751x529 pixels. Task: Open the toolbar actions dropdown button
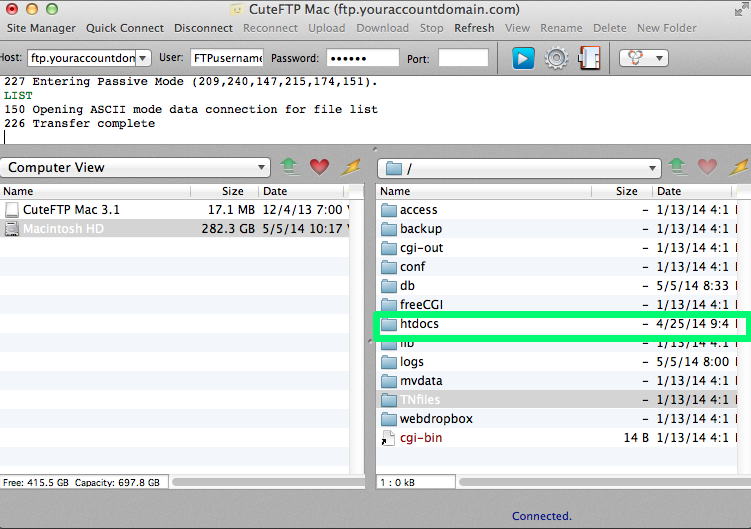pos(644,58)
